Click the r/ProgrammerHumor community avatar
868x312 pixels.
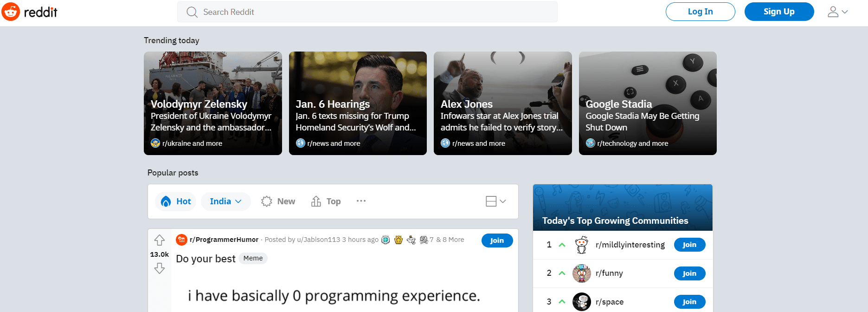pos(181,240)
